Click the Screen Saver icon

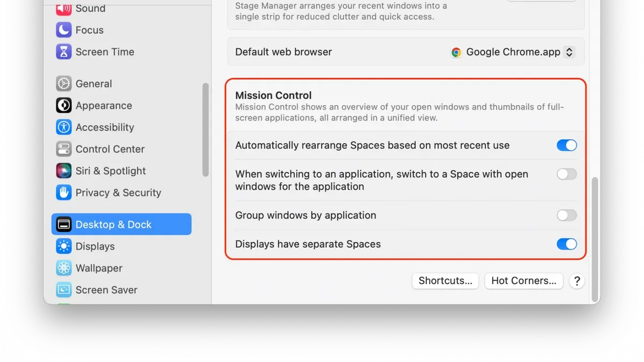coord(64,290)
